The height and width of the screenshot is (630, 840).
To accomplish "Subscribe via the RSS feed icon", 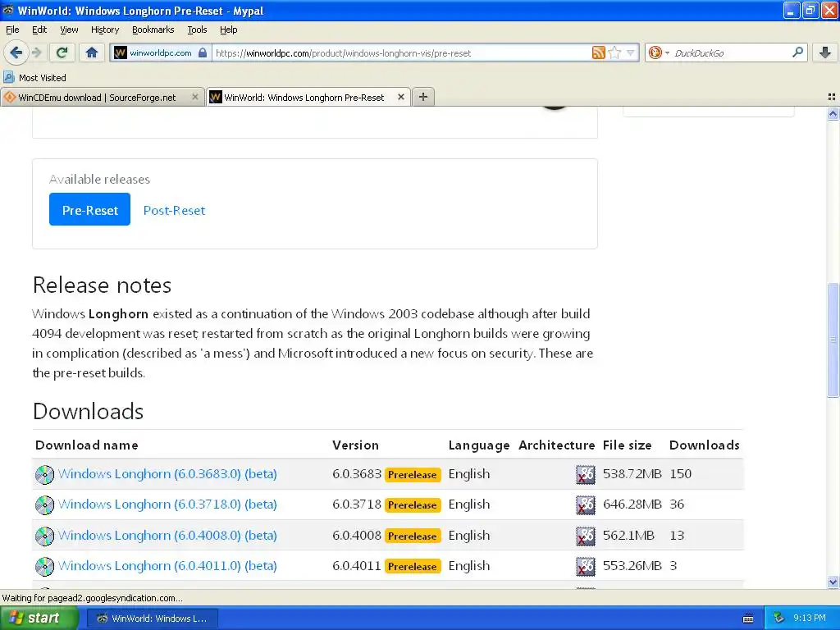I will 598,52.
